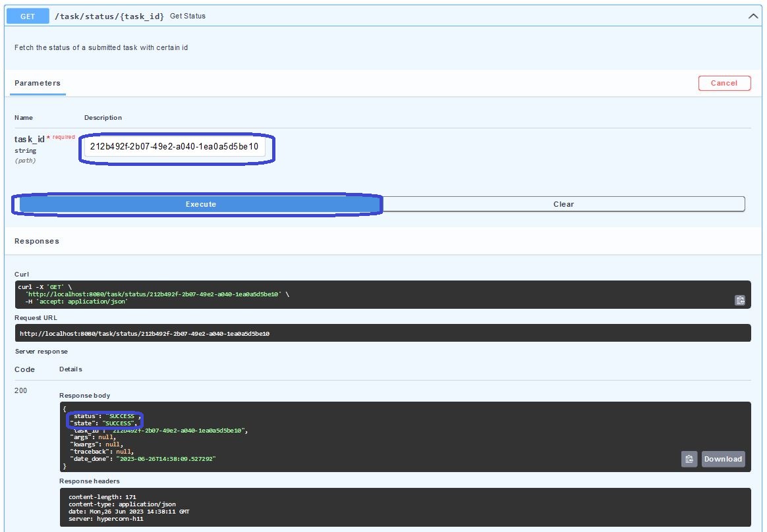The image size is (767, 532).
Task: Click the "kwargs": null line
Action: [x=96, y=444]
